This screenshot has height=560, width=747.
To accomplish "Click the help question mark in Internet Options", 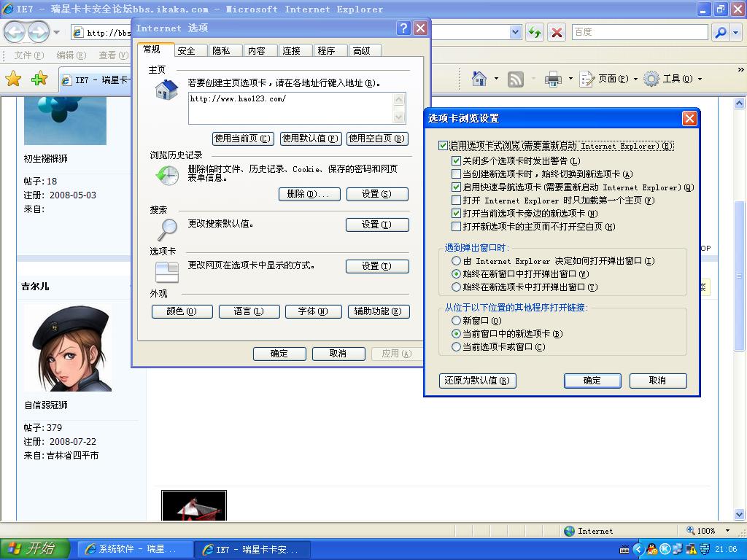I will [x=403, y=28].
